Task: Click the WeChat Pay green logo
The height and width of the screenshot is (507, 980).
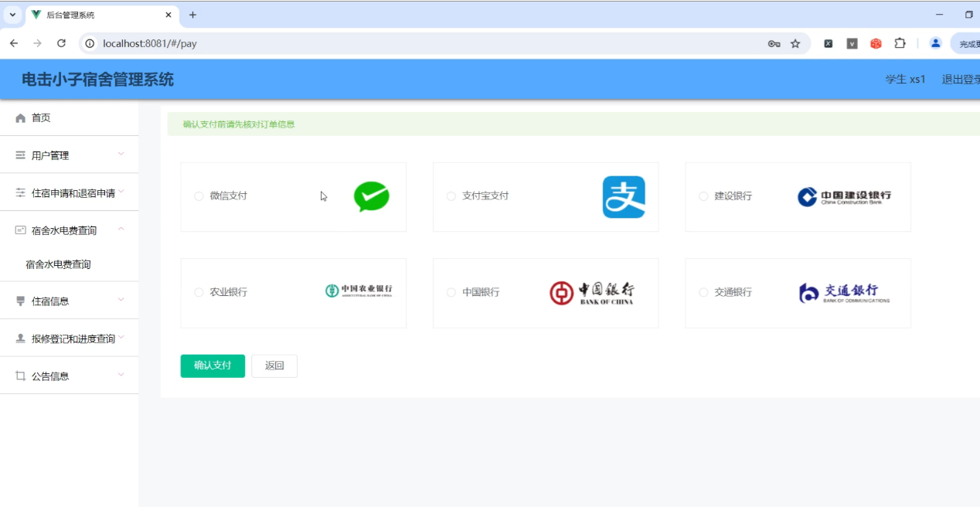Action: click(372, 197)
